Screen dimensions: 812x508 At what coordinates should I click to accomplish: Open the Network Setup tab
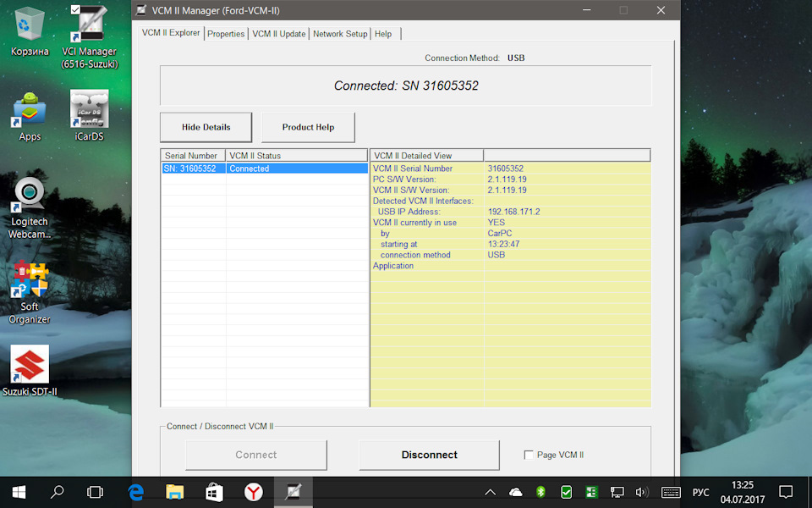[x=340, y=34]
